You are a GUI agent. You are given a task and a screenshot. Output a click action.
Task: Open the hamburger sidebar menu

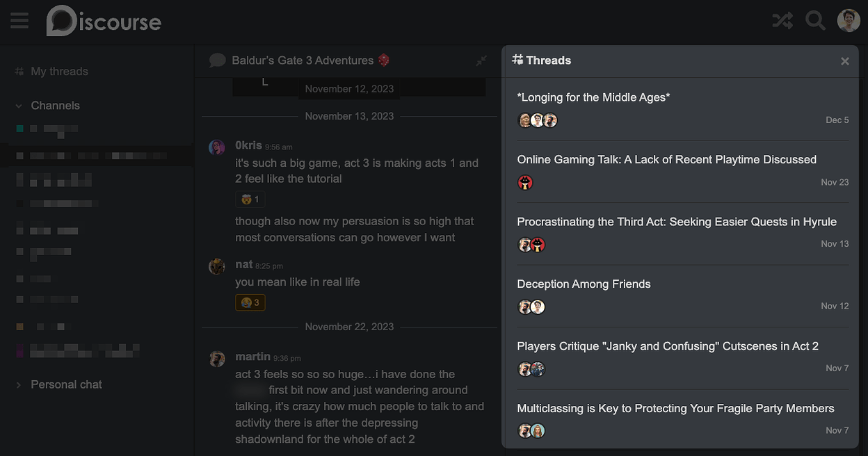(19, 21)
